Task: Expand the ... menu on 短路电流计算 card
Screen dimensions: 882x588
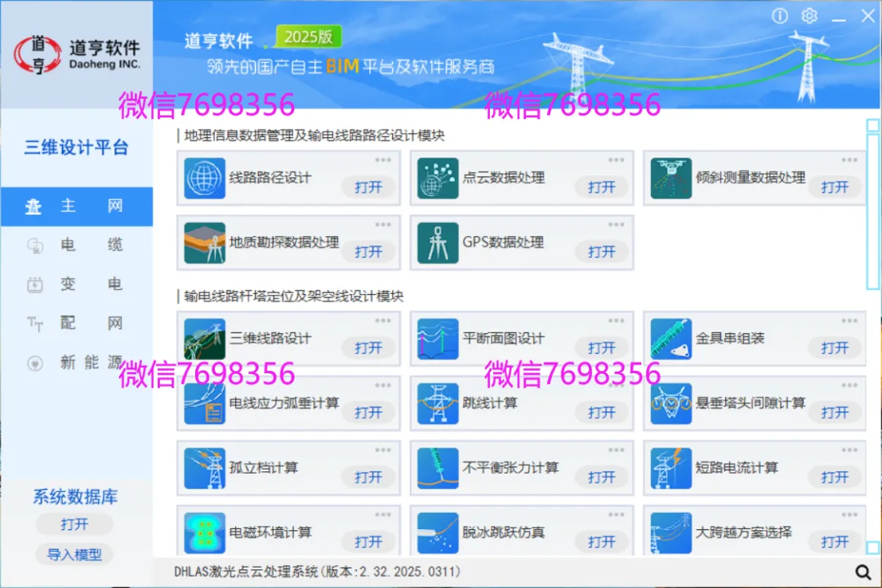Action: 849,451
